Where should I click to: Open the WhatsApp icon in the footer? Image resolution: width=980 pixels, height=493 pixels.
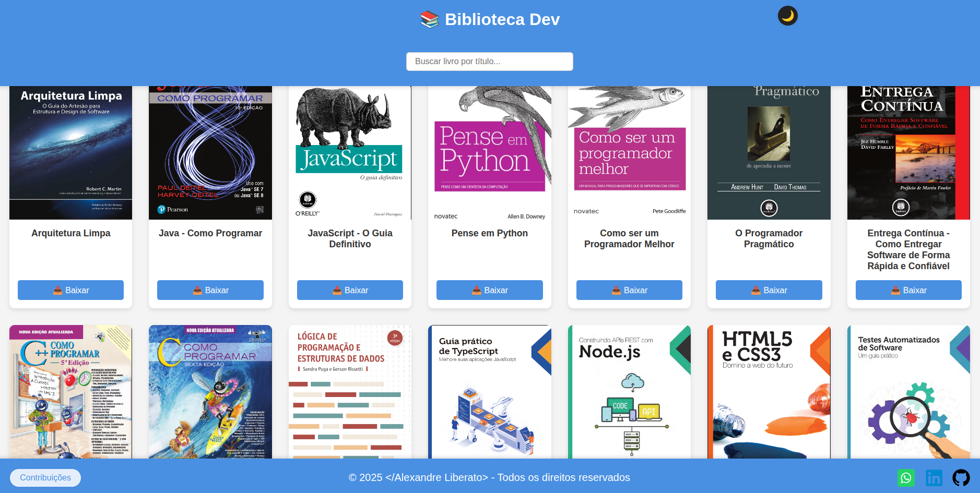[906, 477]
